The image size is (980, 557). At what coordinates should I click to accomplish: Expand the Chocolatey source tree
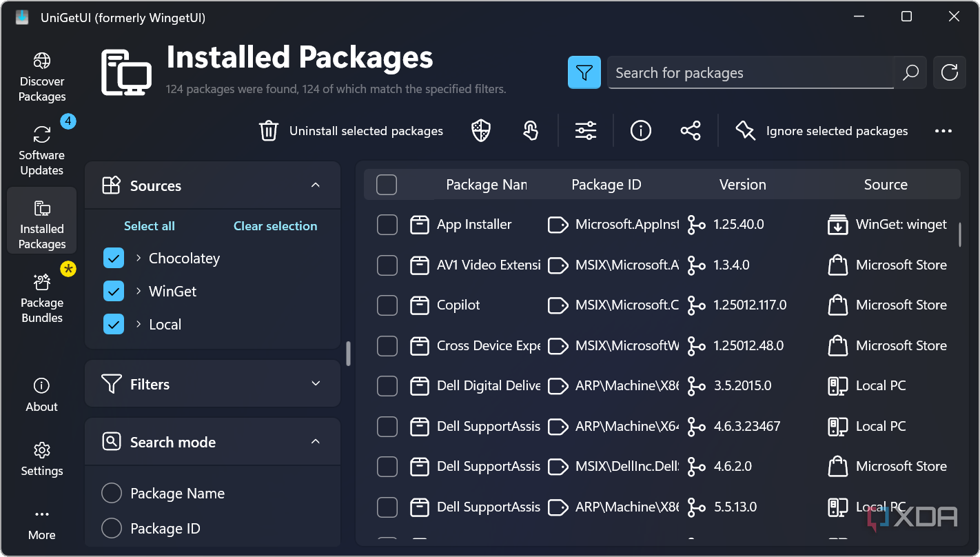click(139, 259)
